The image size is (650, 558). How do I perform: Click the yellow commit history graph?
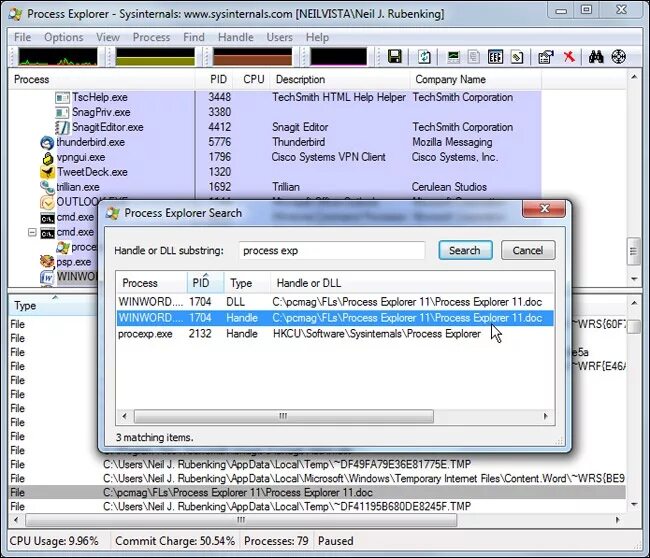155,57
